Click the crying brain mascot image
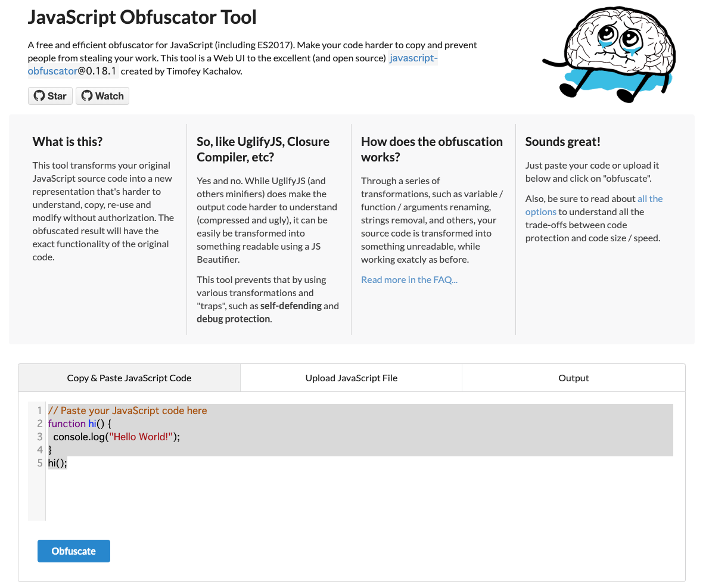Screen dimensions: 709x588 click(609, 54)
